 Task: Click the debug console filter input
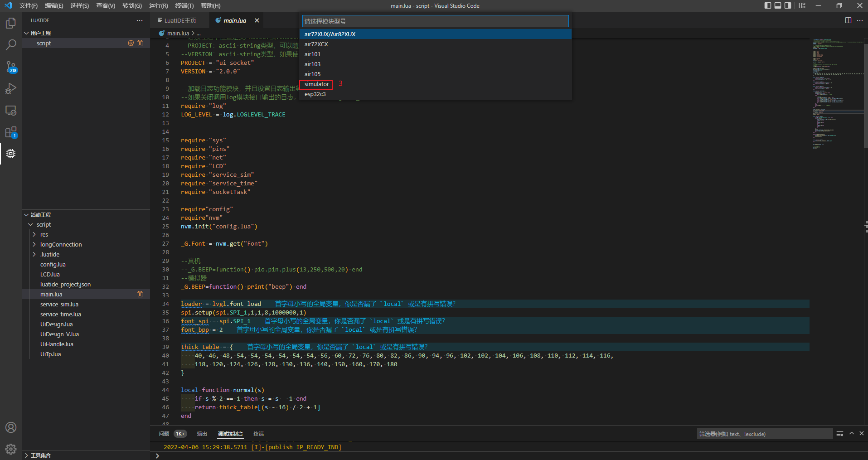pyautogui.click(x=765, y=434)
